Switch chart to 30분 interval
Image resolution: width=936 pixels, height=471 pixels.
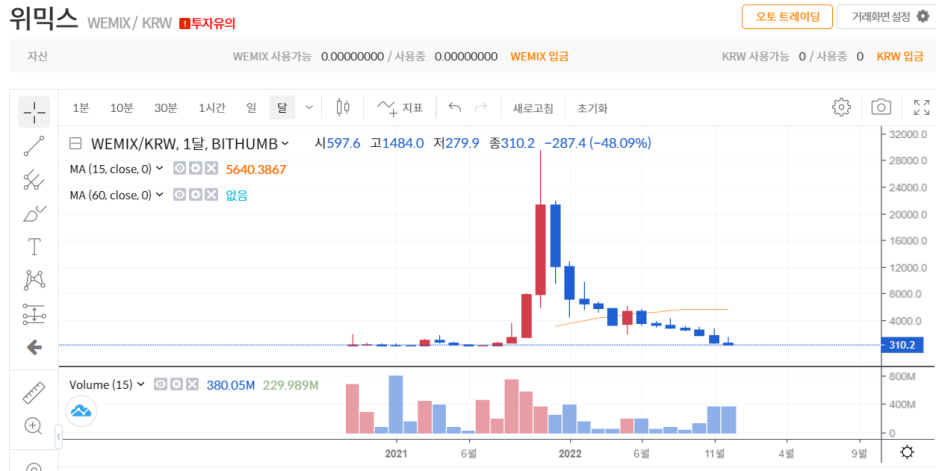click(165, 108)
